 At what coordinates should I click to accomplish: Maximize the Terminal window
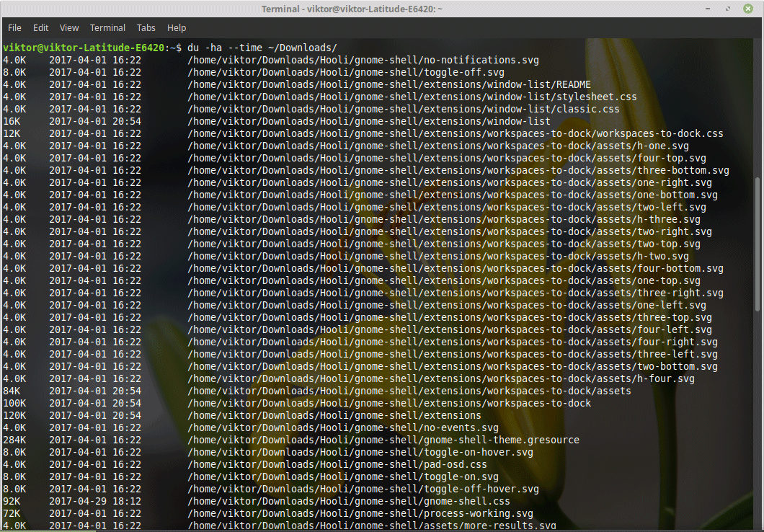coord(728,9)
